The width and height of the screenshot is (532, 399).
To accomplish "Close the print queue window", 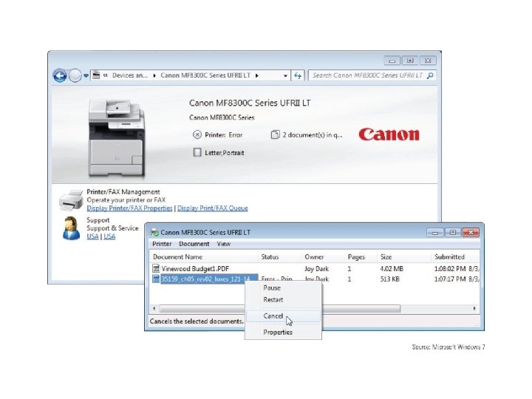I will tap(471, 233).
